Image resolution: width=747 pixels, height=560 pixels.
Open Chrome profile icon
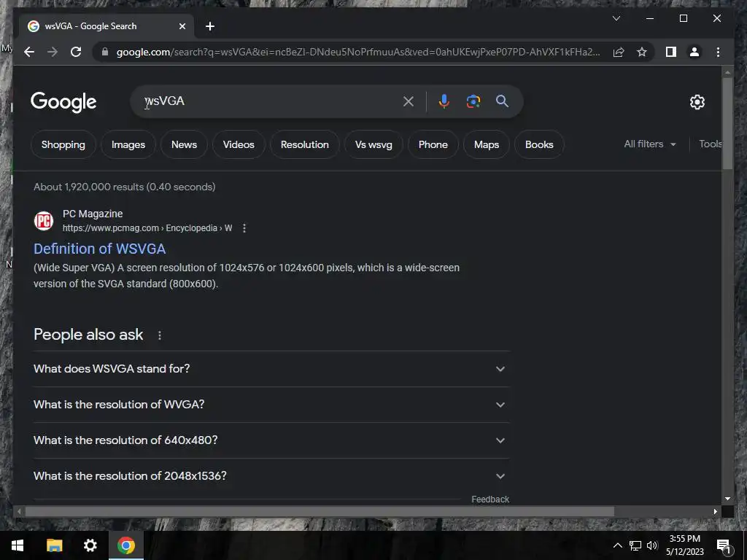(694, 52)
